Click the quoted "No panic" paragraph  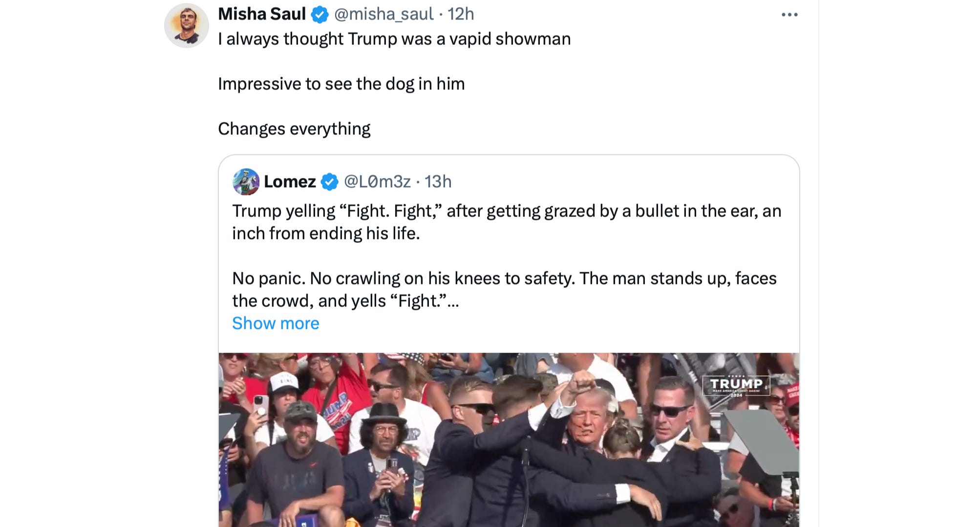click(504, 289)
